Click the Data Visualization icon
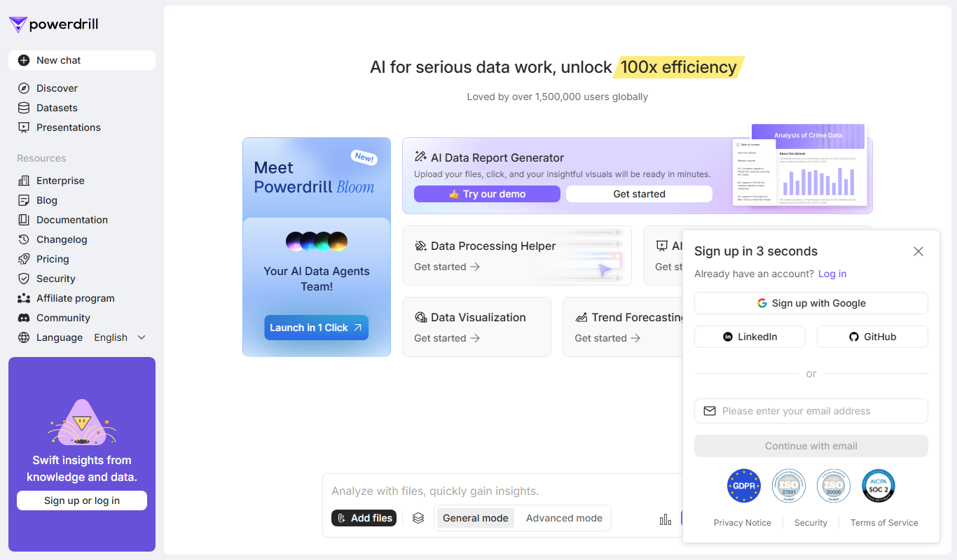This screenshot has width=957, height=560. click(x=420, y=317)
